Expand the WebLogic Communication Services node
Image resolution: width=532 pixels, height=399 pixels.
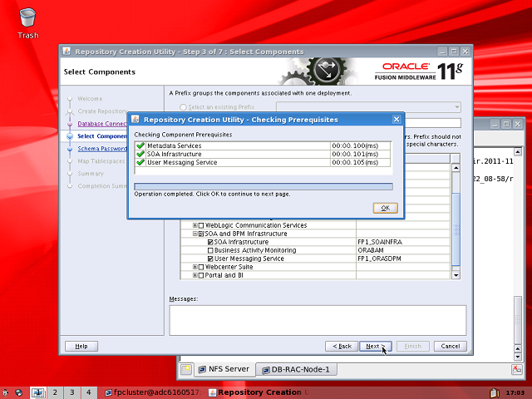(x=195, y=225)
